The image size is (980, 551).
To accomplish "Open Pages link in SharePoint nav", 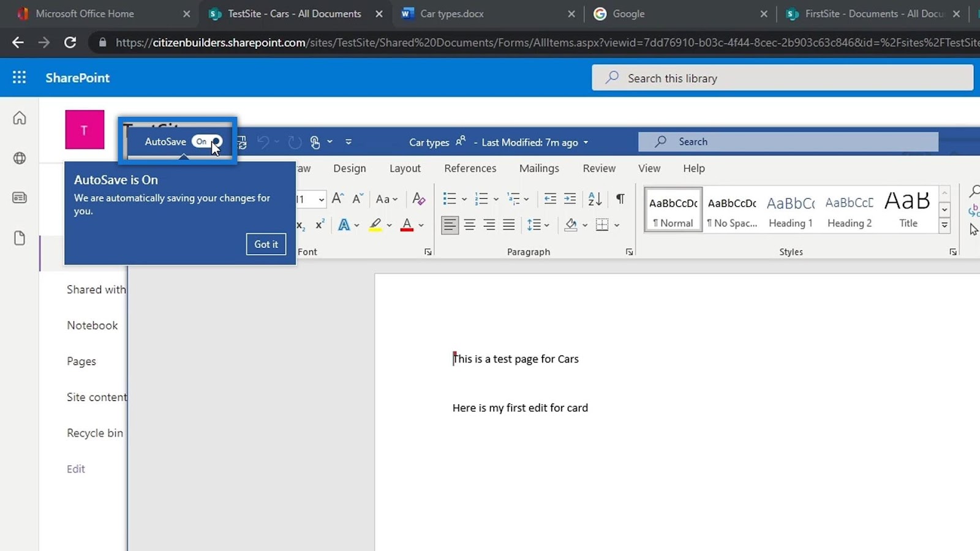I will [x=81, y=361].
